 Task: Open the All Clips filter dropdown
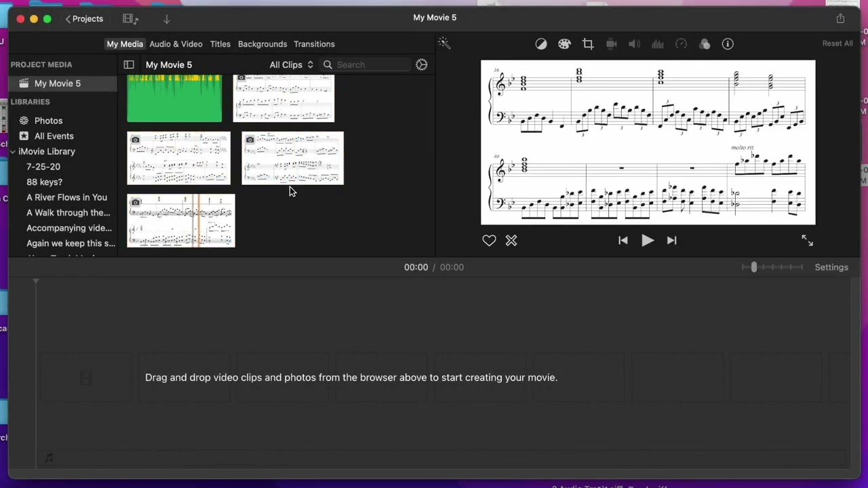pos(292,64)
